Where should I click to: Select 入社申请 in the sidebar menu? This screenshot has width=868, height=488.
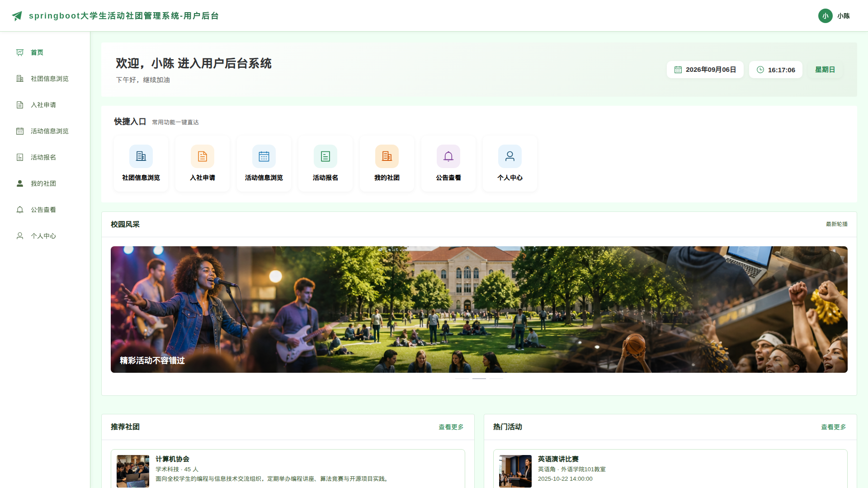click(45, 105)
